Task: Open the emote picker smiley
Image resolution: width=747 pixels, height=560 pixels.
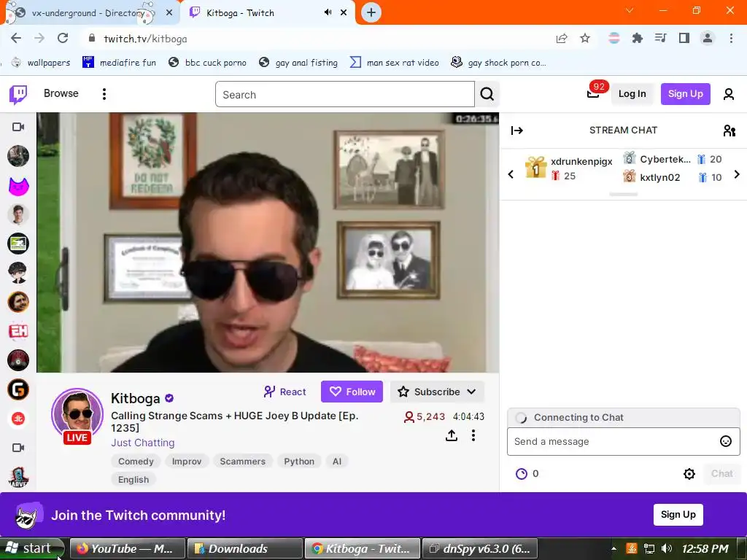Action: coord(725,441)
